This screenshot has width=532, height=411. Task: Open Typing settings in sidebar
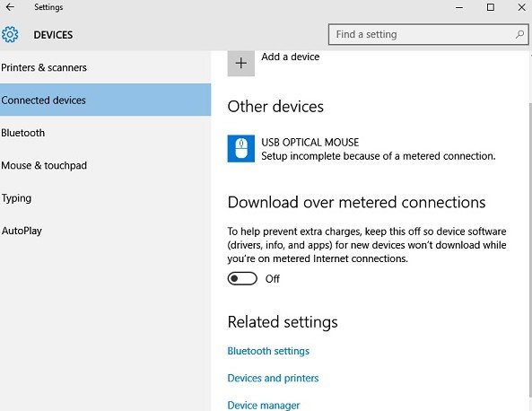pyautogui.click(x=105, y=197)
